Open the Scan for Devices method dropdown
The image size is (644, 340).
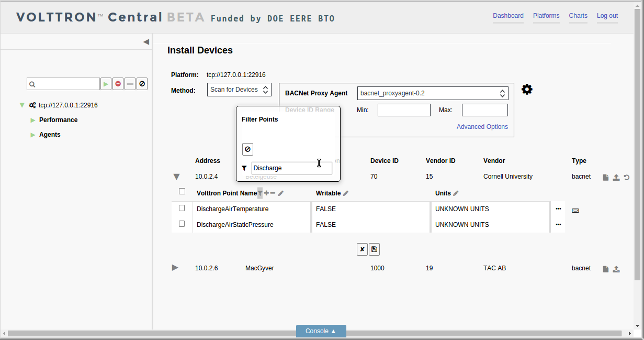(x=240, y=90)
